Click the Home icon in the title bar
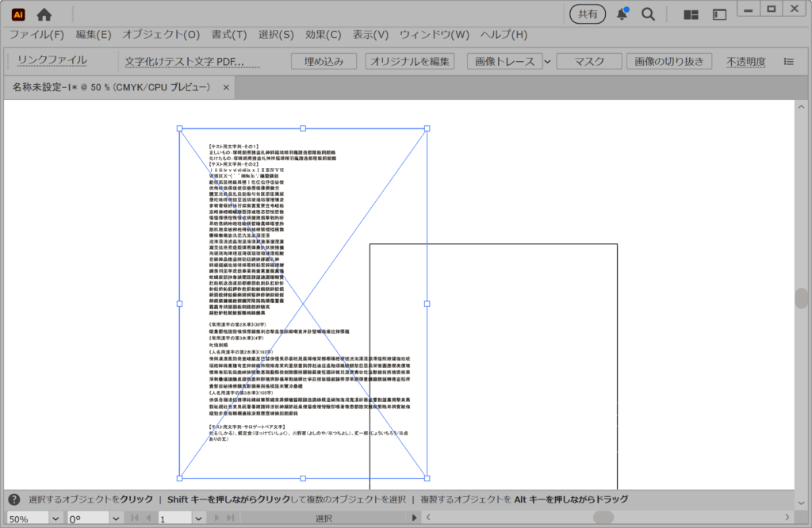This screenshot has height=528, width=812. [44, 14]
